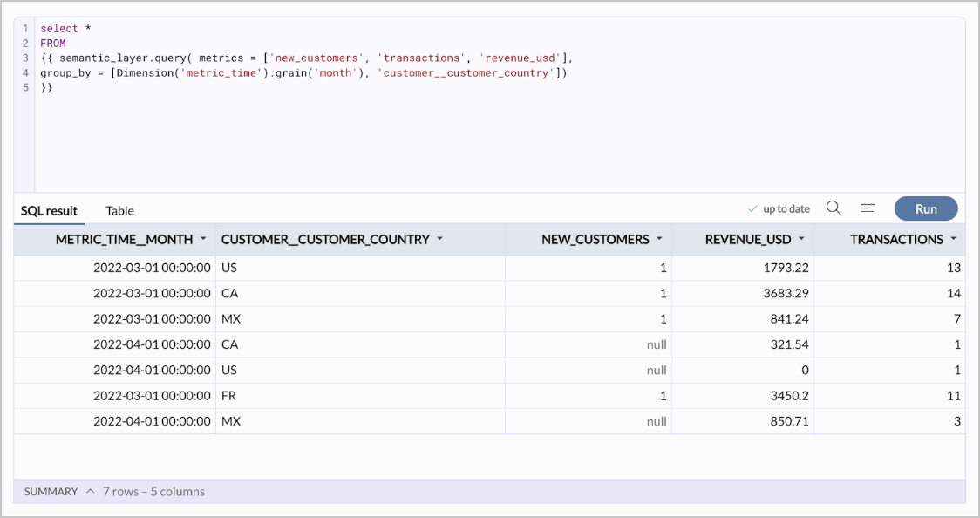Viewport: 980px width, 518px height.
Task: Select revenue cell 1793.22
Action: point(743,268)
